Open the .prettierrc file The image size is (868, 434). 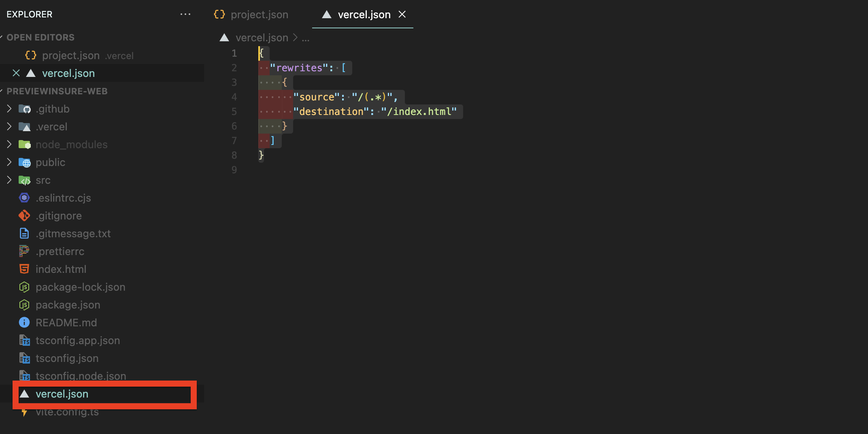click(x=60, y=251)
